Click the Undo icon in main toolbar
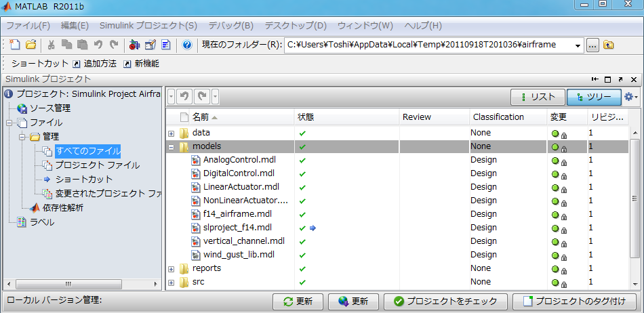The width and height of the screenshot is (644, 313). point(98,45)
